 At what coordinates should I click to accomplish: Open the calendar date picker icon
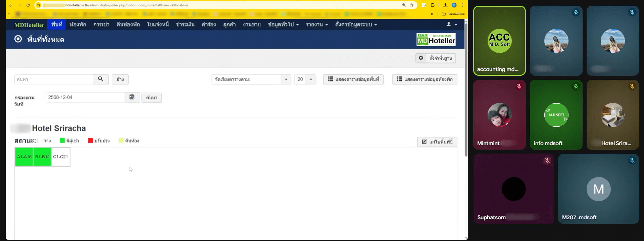(132, 97)
